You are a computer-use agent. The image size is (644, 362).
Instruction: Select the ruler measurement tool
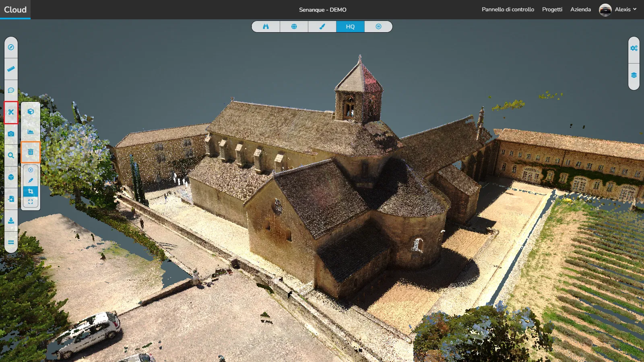coord(11,69)
